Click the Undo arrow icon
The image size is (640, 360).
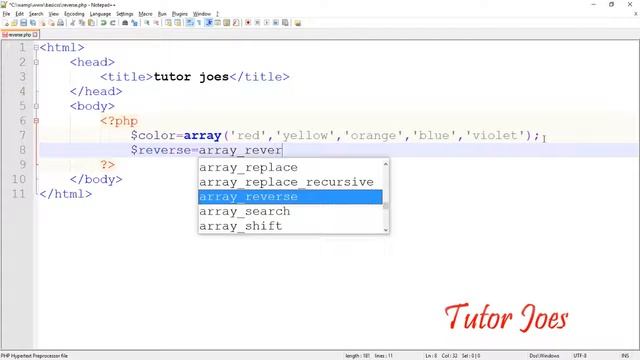tap(103, 23)
